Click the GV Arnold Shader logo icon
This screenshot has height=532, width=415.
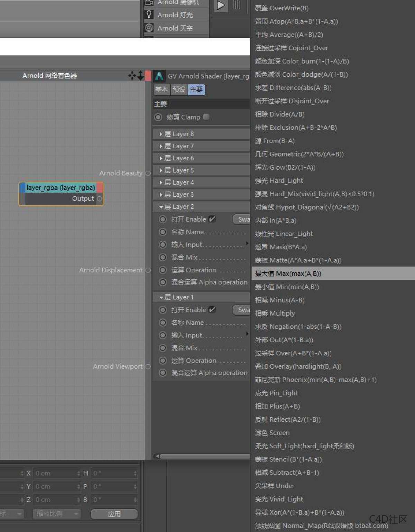click(159, 76)
